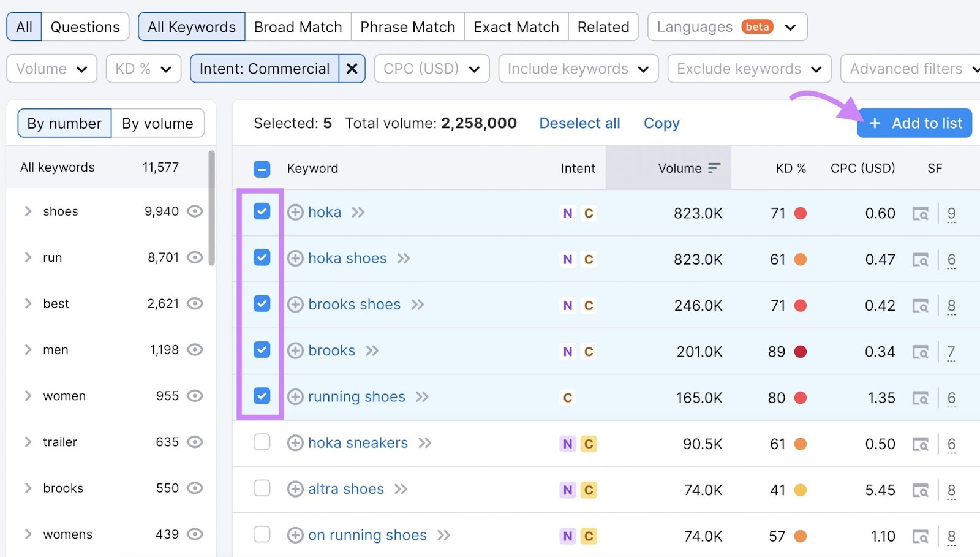Image resolution: width=980 pixels, height=557 pixels.
Task: Switch to the Questions tab
Action: (85, 26)
